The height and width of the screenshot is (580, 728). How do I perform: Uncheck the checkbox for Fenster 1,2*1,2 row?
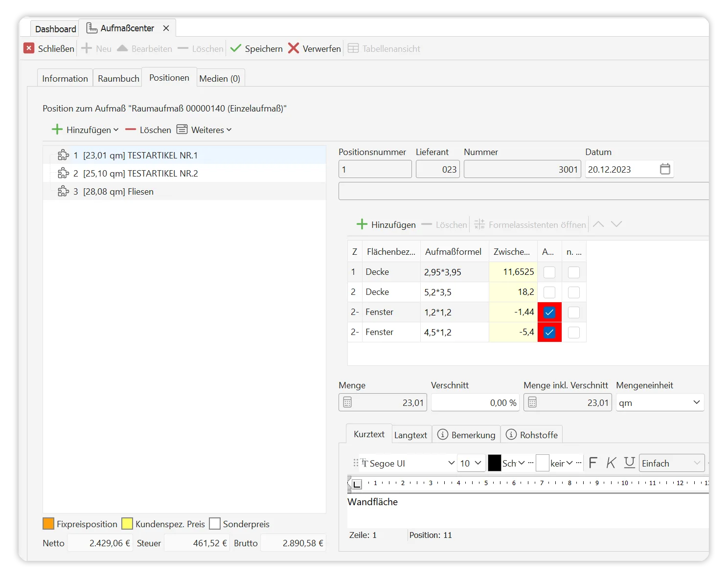pos(549,312)
